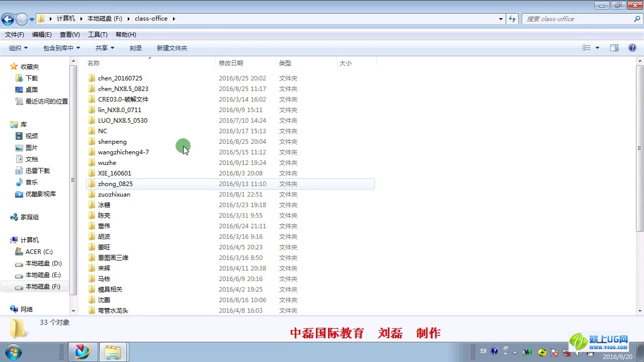Select the lin_NX8.0_0711 folder icon
The height and width of the screenshot is (362, 644).
[92, 110]
